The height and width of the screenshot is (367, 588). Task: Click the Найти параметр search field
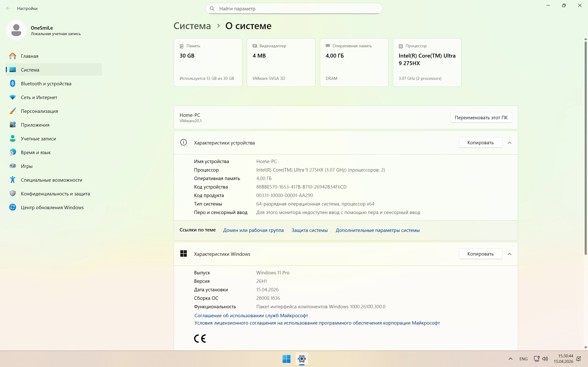click(294, 9)
